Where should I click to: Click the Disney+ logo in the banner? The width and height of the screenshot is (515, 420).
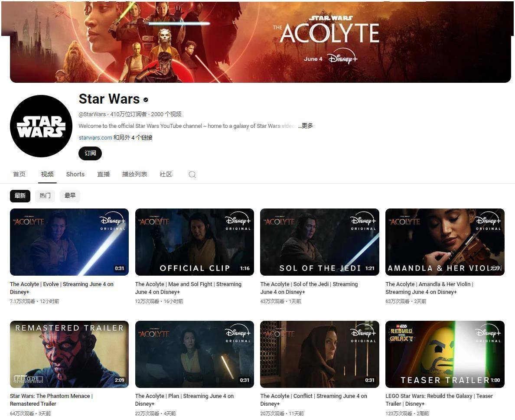[343, 59]
